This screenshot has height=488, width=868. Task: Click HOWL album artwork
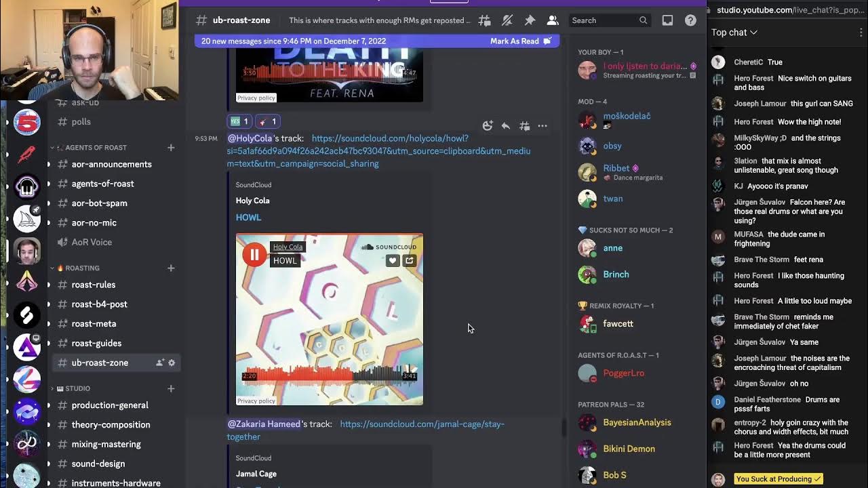(x=330, y=319)
